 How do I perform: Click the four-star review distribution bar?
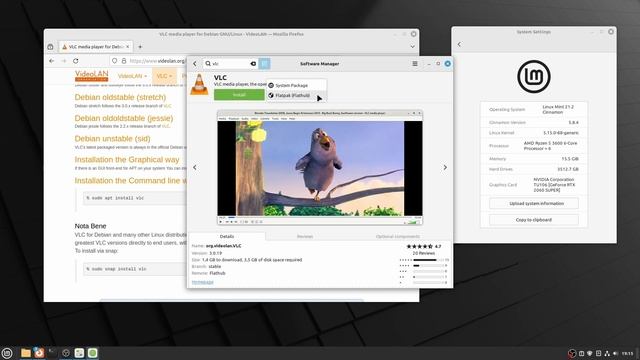point(429,265)
